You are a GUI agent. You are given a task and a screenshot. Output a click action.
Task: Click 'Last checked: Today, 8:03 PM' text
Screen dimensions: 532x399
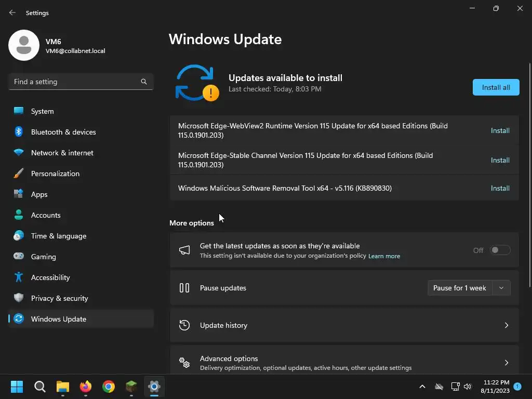pyautogui.click(x=275, y=89)
